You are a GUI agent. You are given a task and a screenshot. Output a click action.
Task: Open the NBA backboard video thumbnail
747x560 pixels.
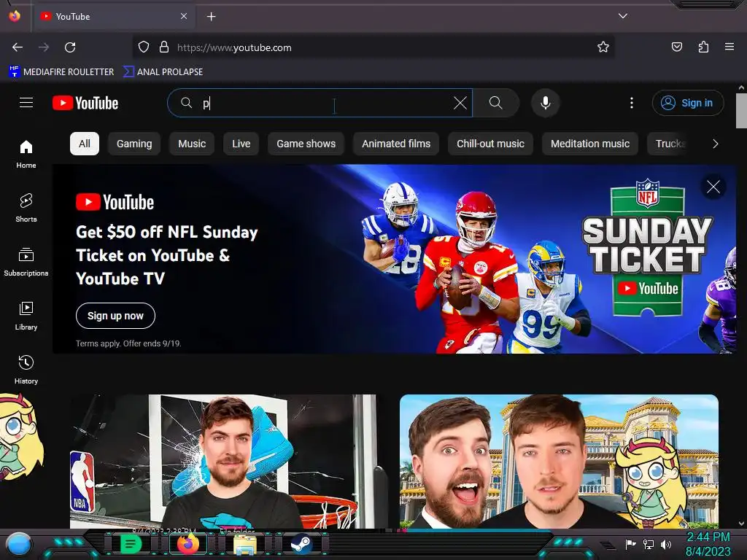click(x=228, y=461)
